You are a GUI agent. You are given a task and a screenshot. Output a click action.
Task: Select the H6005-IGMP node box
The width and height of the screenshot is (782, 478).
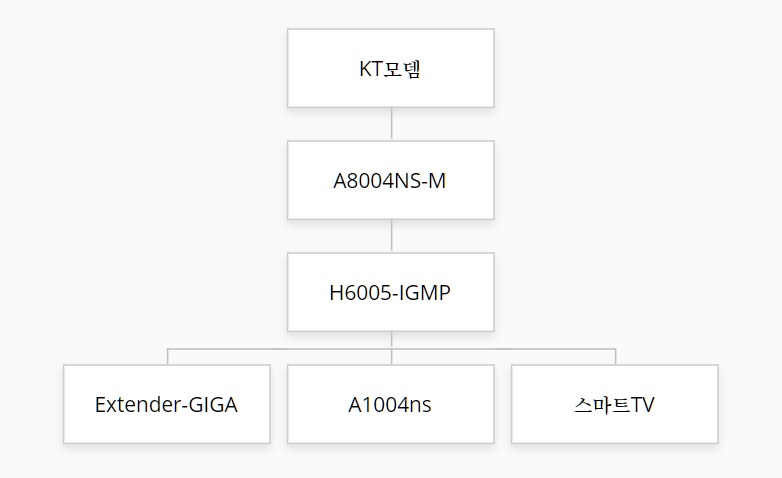[x=391, y=292]
